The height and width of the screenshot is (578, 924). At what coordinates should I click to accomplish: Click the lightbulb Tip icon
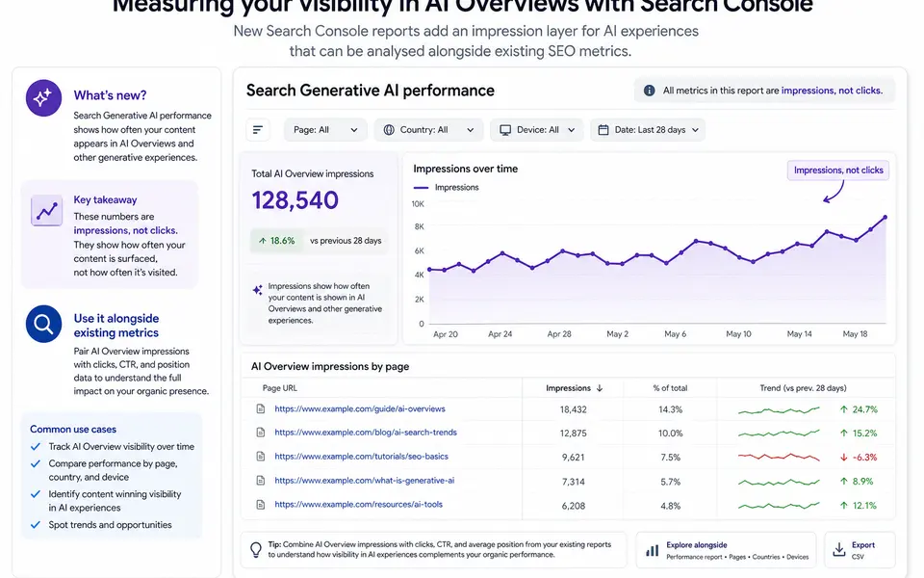point(256,549)
